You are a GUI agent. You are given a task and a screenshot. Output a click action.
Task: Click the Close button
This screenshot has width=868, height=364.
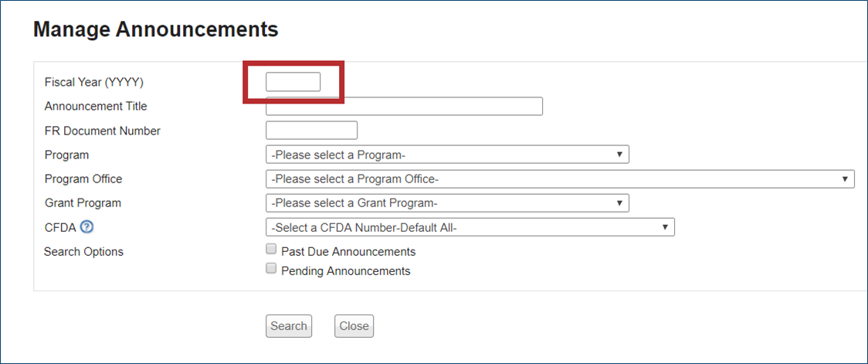coord(354,326)
